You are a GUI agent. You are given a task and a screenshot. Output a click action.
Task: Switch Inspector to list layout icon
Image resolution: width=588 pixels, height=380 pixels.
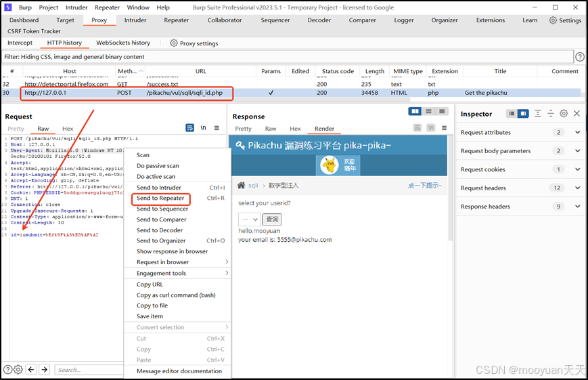[512, 113]
